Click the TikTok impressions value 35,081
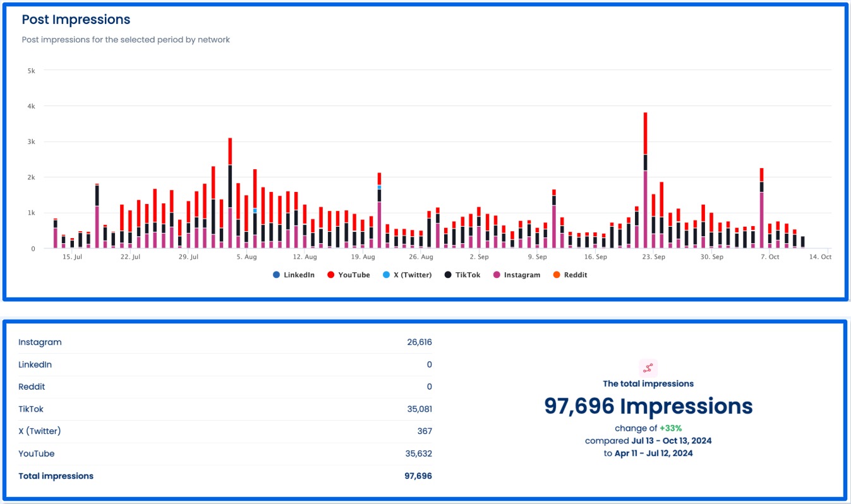Viewport: 851px width, 504px height. pos(421,409)
